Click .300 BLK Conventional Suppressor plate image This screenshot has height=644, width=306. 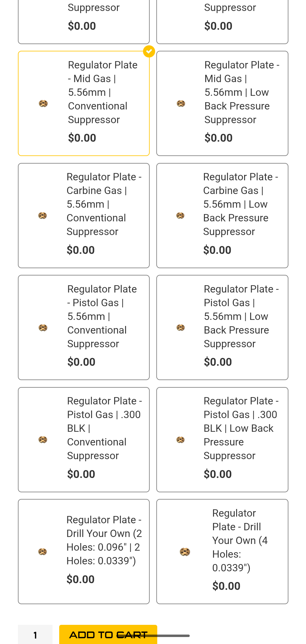[x=43, y=440]
